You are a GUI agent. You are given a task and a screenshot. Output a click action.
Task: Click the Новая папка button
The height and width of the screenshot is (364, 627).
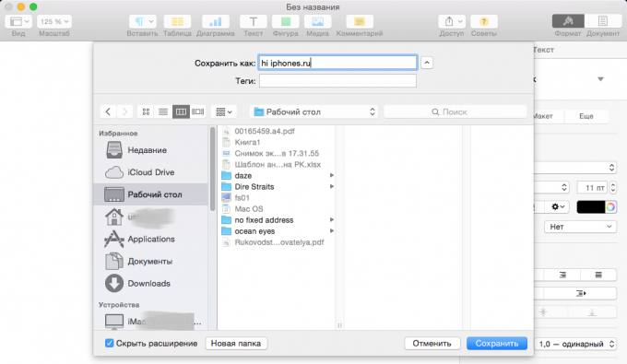(x=236, y=343)
